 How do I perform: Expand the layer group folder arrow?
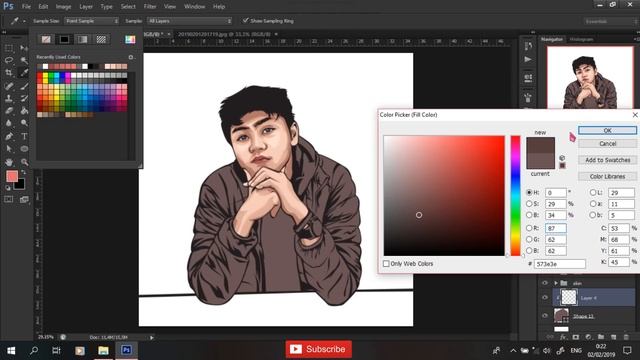click(556, 283)
